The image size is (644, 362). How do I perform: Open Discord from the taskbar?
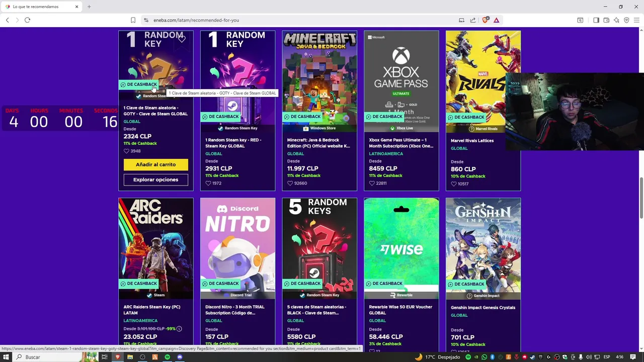(x=180, y=357)
